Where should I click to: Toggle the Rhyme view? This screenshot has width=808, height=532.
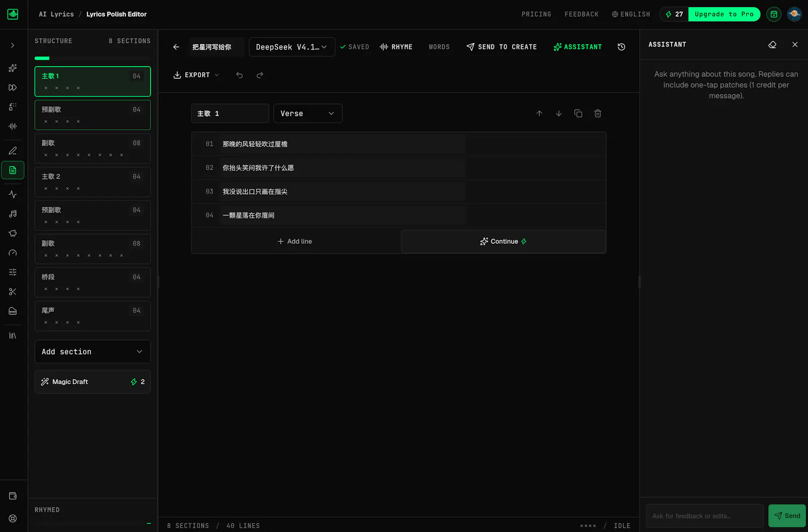point(396,47)
